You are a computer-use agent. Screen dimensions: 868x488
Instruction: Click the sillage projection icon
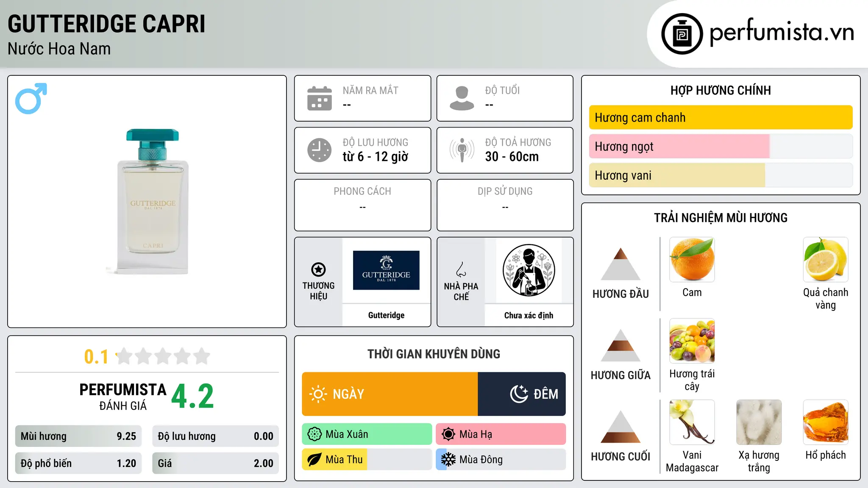(462, 150)
